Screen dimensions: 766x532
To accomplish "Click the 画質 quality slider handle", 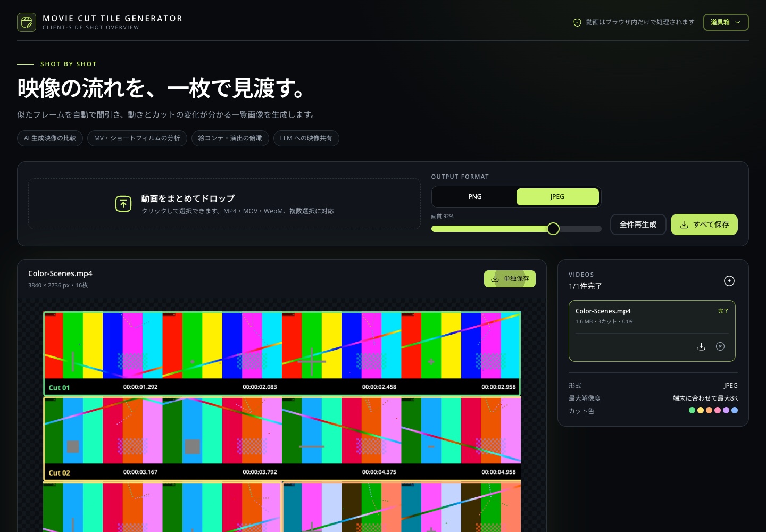I will [553, 229].
